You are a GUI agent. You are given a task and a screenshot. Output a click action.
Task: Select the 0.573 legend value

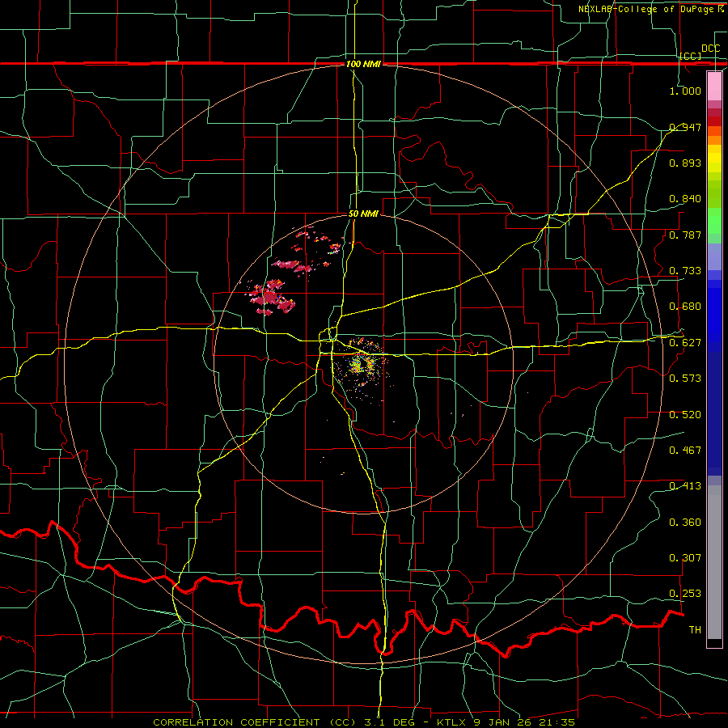coord(685,379)
